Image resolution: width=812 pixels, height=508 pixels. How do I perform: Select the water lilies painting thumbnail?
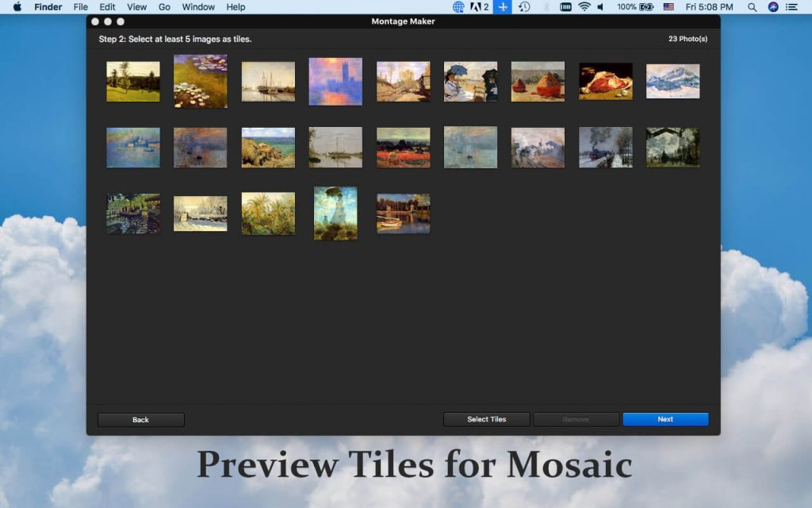200,81
